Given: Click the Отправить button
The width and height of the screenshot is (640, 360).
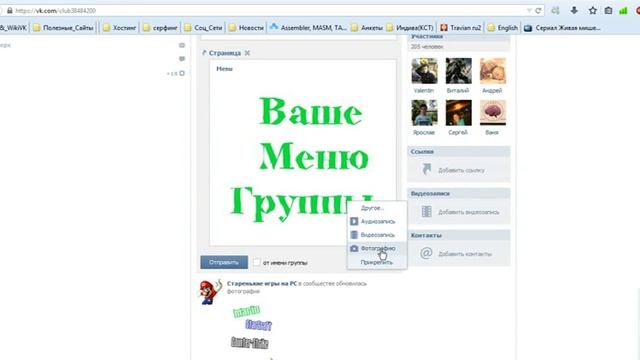Looking at the screenshot, I should [224, 262].
